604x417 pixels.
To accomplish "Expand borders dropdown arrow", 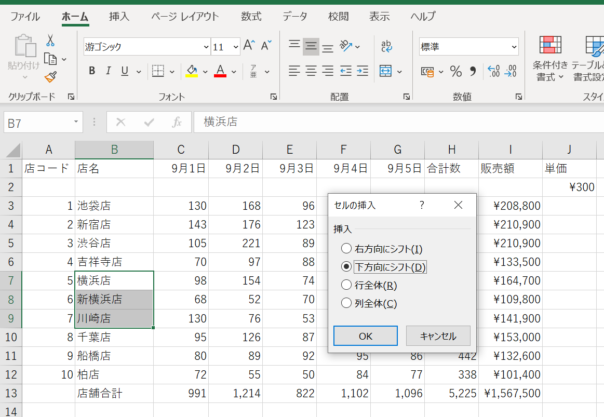I will click(x=172, y=72).
